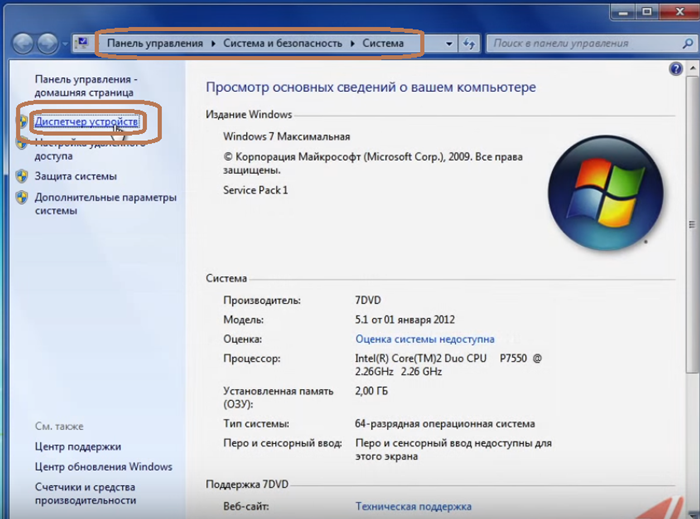700x519 pixels.
Task: Expand arrow after Система и безопасность breadcrumb
Action: (352, 44)
